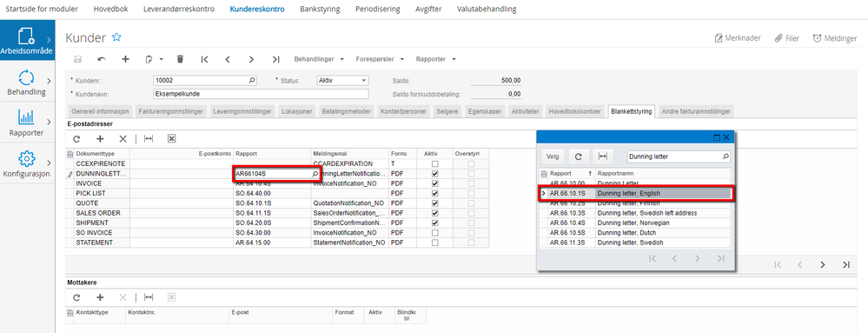The width and height of the screenshot is (868, 333).
Task: Go to the next customer record
Action: click(x=251, y=59)
